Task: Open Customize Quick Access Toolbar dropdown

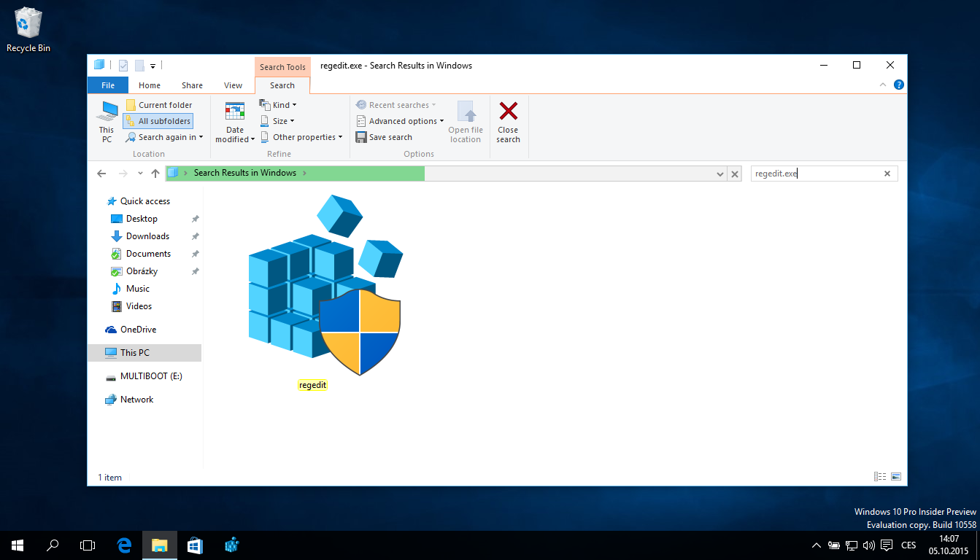Action: click(x=153, y=66)
